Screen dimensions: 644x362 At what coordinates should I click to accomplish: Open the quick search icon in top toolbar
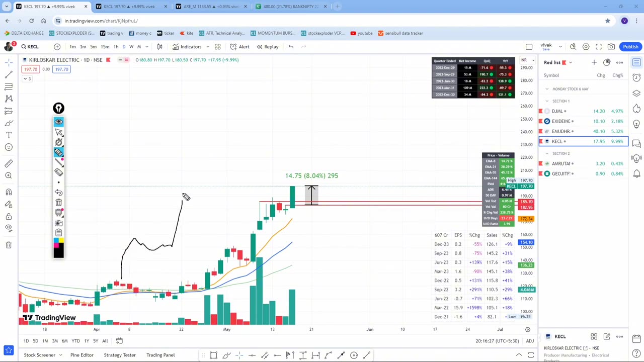[573, 47]
